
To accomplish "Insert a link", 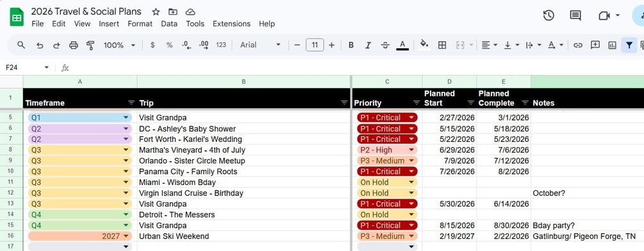I will pos(578,45).
